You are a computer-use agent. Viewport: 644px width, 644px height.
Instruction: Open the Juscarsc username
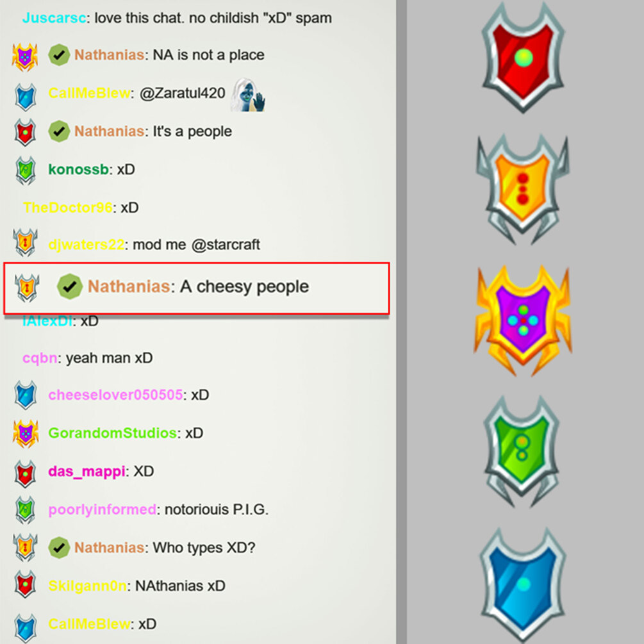coord(54,18)
